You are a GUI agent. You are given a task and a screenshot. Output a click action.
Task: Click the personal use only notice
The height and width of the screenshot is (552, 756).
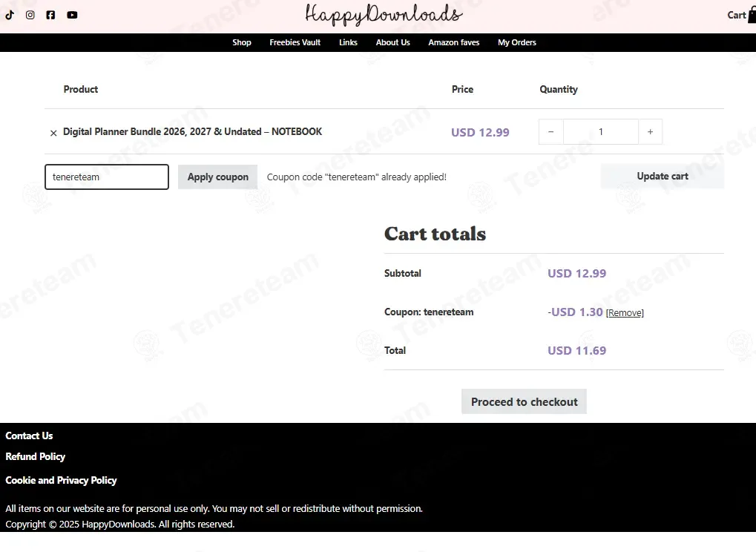pos(214,509)
